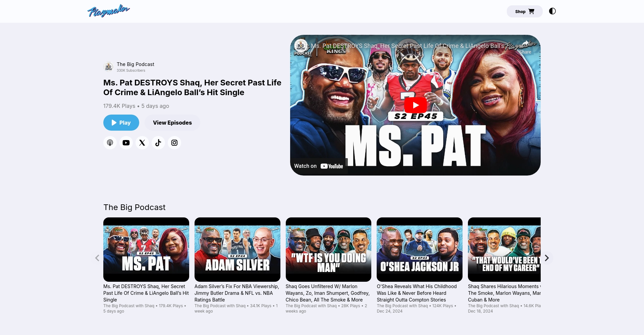Click the 330K Subscribers text

pos(131,70)
